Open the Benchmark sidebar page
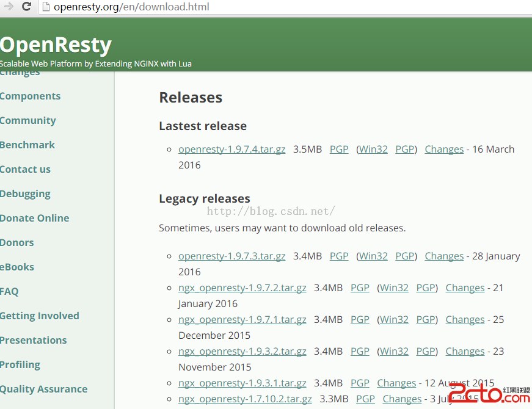532x409 pixels. 27,145
